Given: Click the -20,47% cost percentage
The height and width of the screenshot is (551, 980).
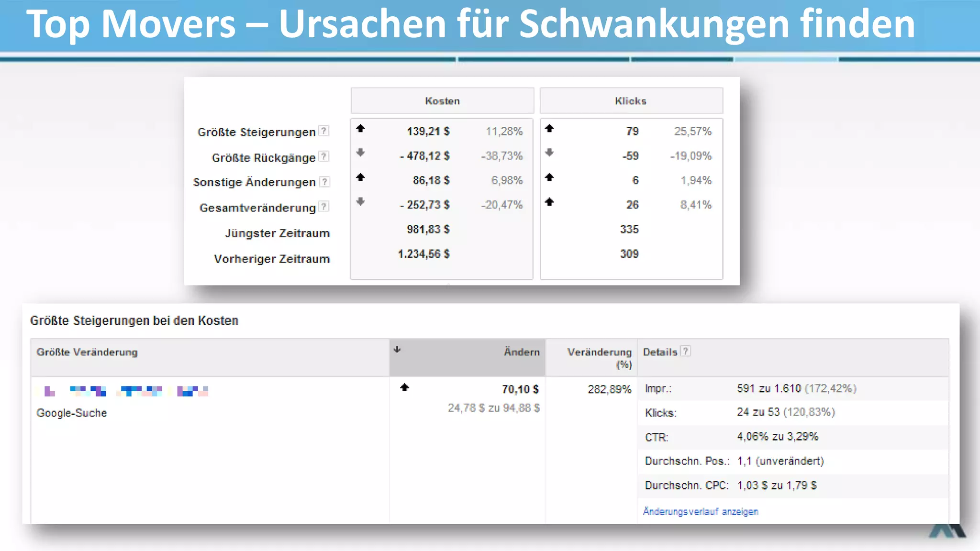Looking at the screenshot, I should 502,205.
